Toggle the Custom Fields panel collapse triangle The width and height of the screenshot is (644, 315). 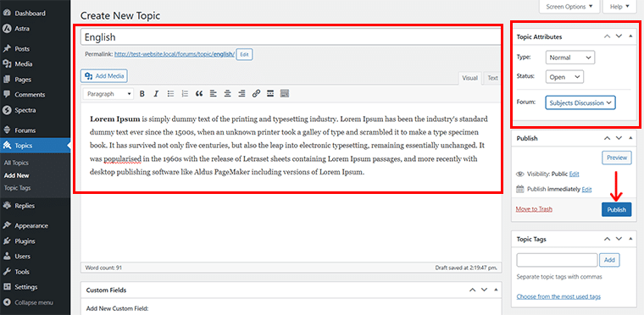point(496,290)
